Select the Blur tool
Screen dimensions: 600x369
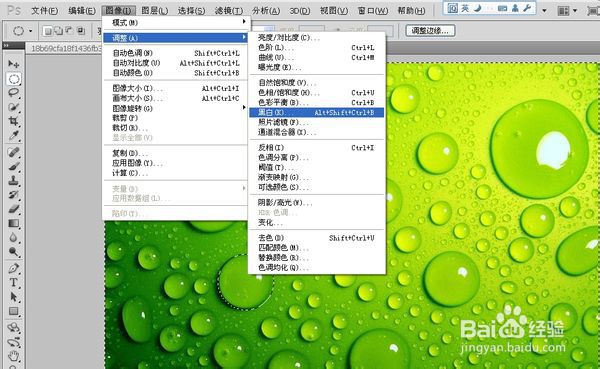pyautogui.click(x=14, y=238)
